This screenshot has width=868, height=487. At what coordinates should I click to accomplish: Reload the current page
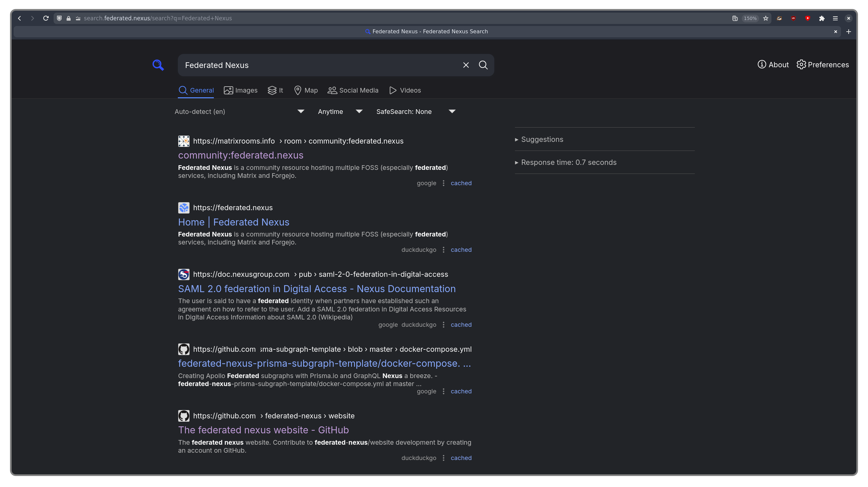(x=46, y=18)
